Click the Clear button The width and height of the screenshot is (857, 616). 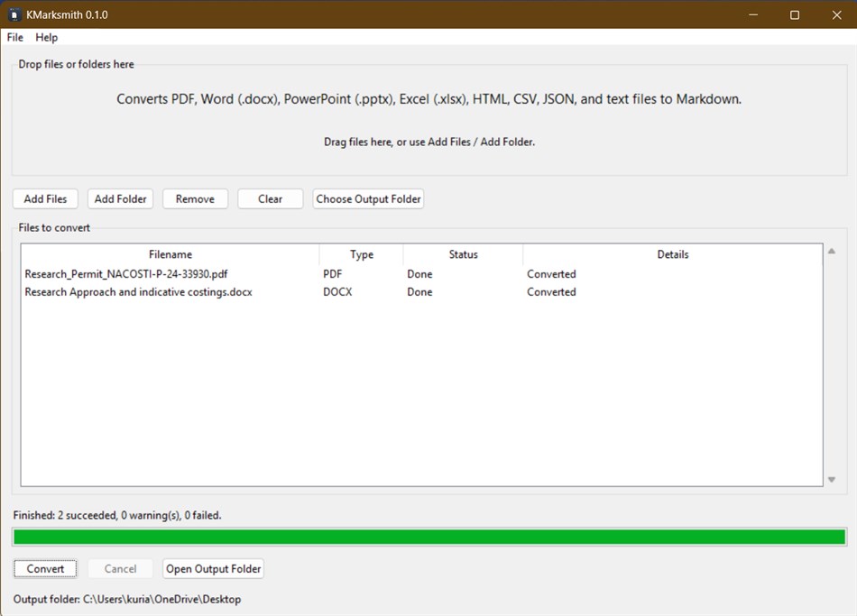[x=270, y=199]
